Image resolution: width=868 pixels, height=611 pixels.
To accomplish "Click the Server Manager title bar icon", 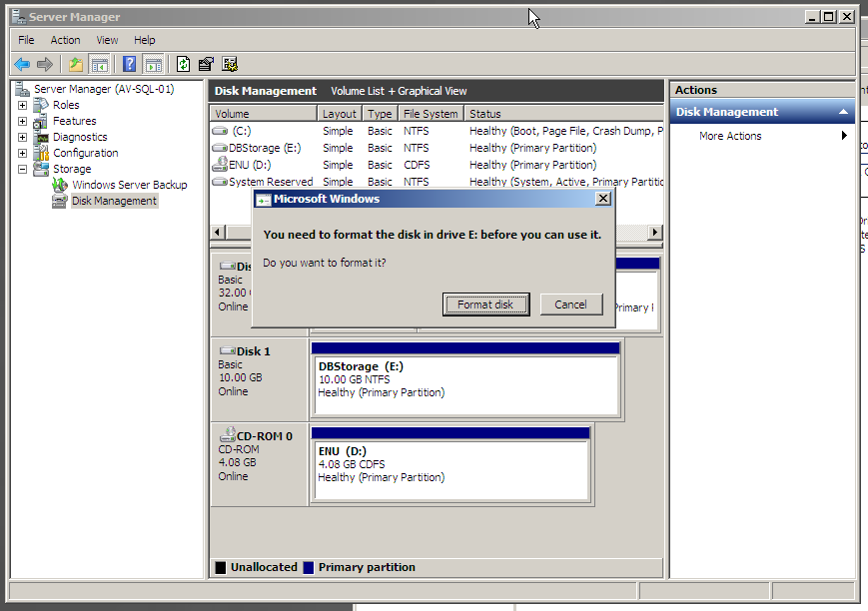I will [x=19, y=17].
